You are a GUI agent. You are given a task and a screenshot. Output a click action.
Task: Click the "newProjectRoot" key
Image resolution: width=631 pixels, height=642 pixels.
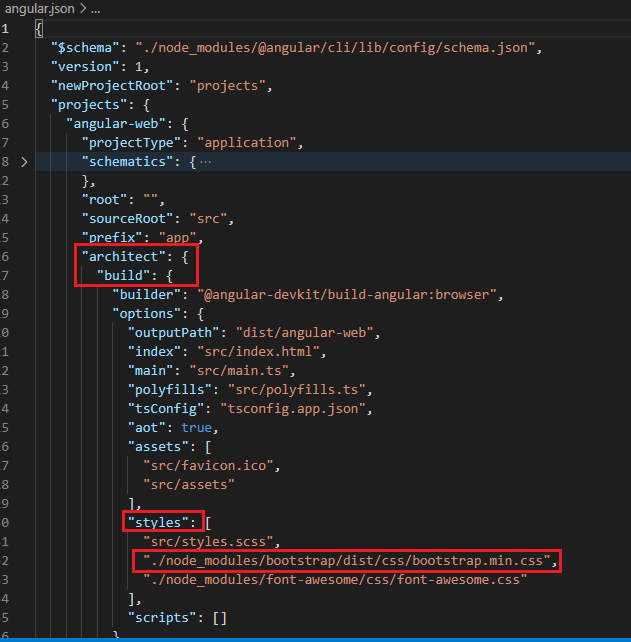[112, 86]
